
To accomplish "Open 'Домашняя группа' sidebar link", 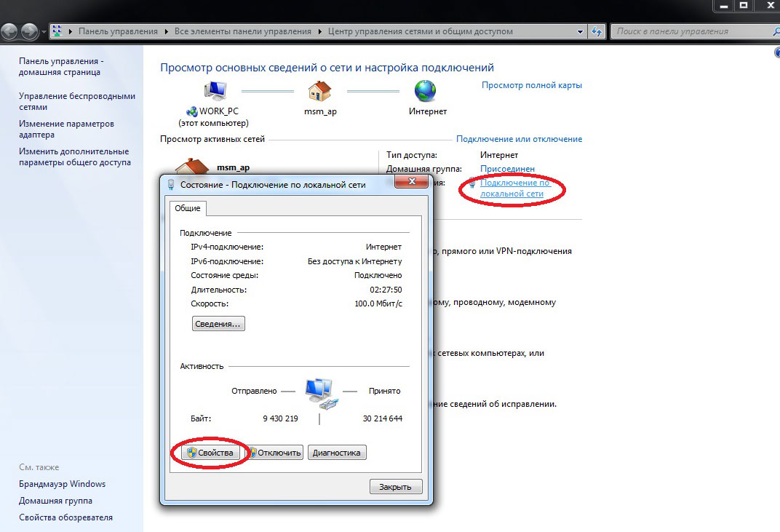I will click(x=56, y=501).
